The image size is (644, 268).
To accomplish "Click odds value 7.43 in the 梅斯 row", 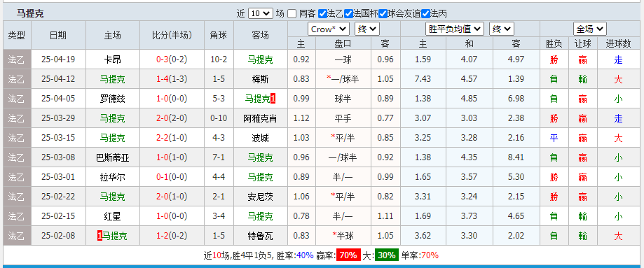I will 423,79.
